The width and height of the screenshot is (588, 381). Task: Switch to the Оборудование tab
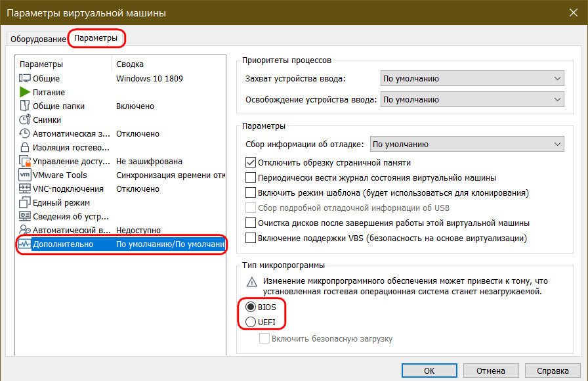[x=38, y=39]
